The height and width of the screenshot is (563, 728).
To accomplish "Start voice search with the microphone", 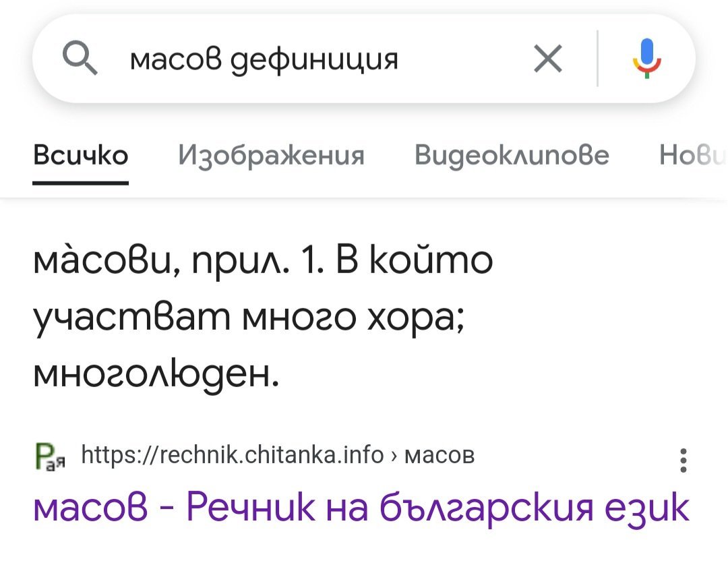I will [645, 59].
